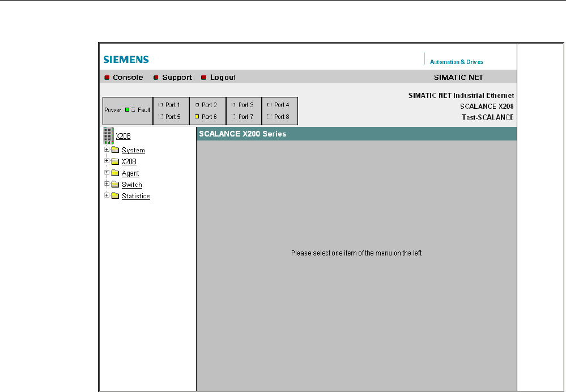
Task: Click the Test-SCALANCE text
Action: pos(488,117)
